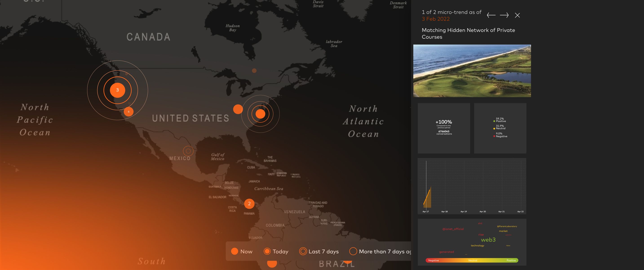Open the golf course coastline image
Screen dimensions: 644x270
472,71
